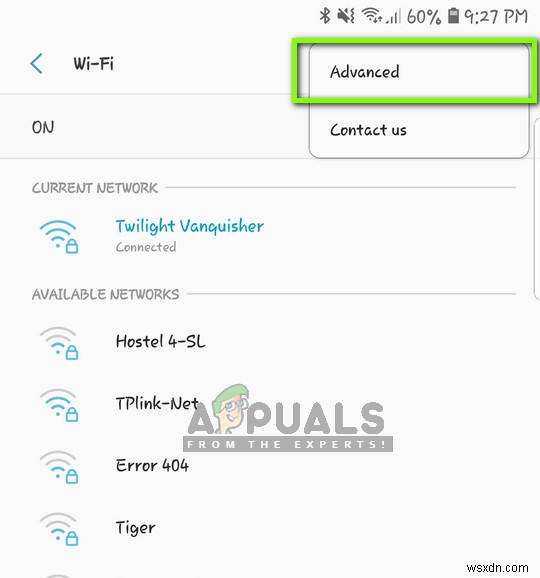540x578 pixels.
Task: Tap the 9:27 PM clock
Action: (496, 17)
